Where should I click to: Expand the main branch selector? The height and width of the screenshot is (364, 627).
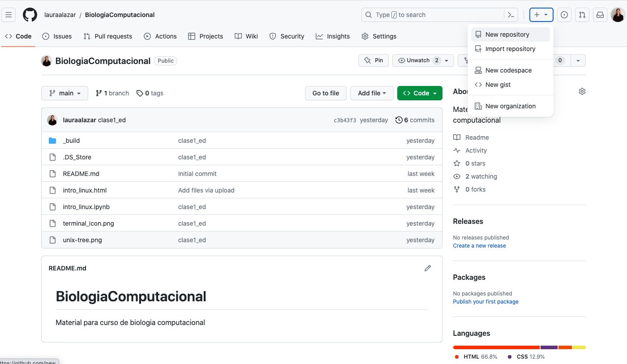64,93
